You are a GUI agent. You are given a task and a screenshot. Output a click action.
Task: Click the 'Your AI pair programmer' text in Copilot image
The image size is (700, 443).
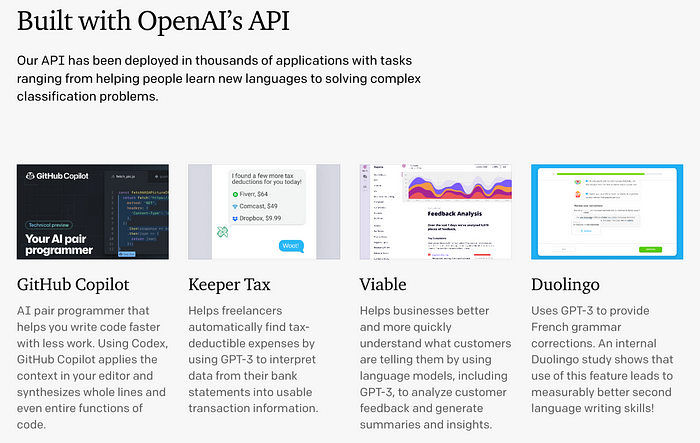tap(59, 244)
